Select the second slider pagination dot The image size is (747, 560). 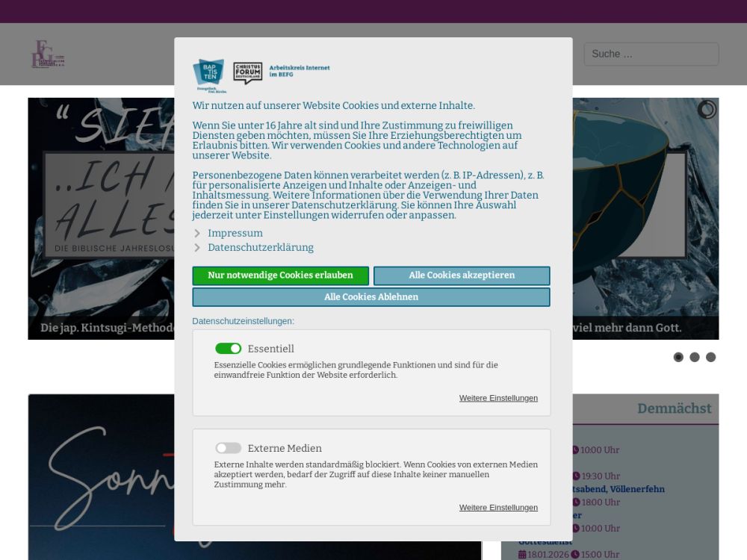pos(695,357)
